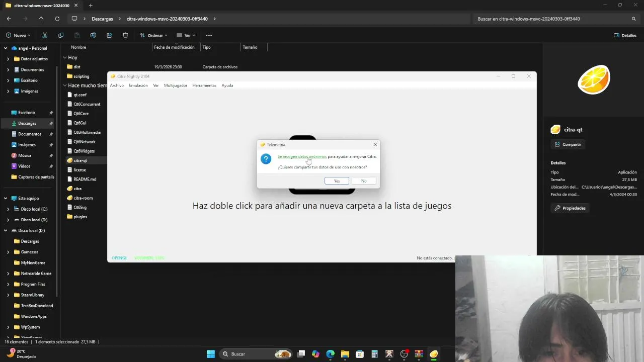Expand the 'Disco local (C:)' tree node

point(8,209)
